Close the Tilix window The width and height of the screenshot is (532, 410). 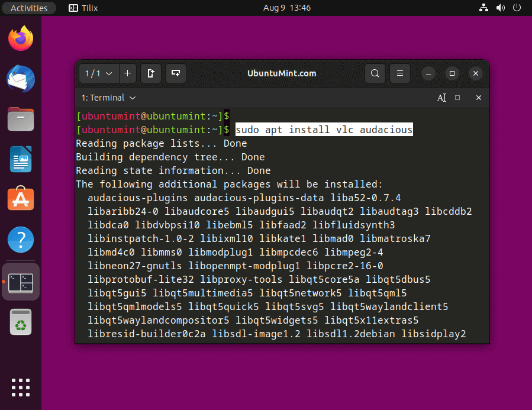[476, 73]
